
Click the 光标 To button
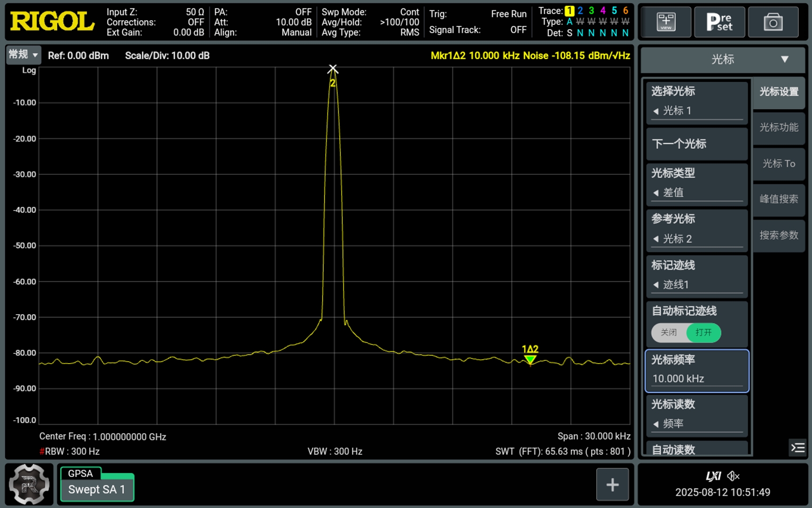coord(778,164)
